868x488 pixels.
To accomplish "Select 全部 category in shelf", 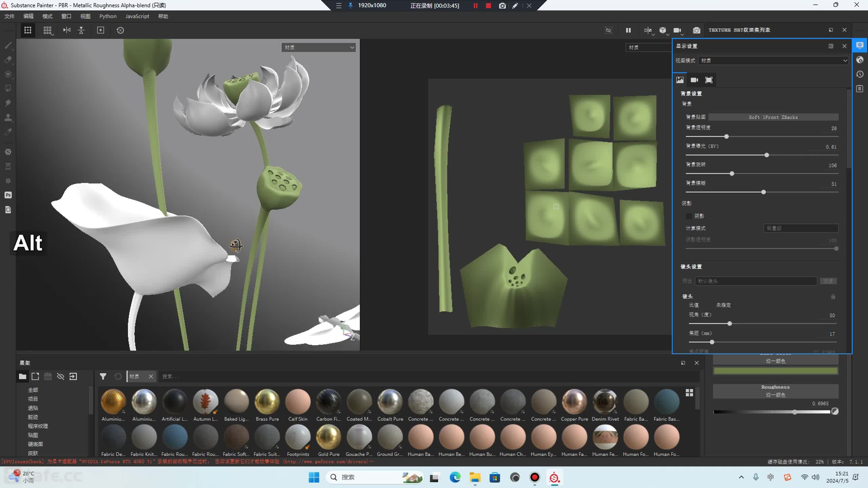I will point(33,390).
